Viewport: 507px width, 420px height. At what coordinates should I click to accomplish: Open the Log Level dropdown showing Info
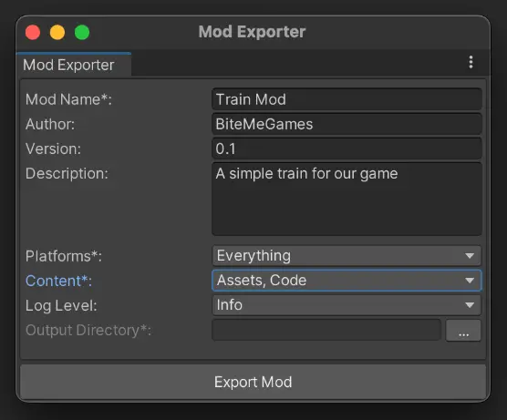pyautogui.click(x=347, y=305)
